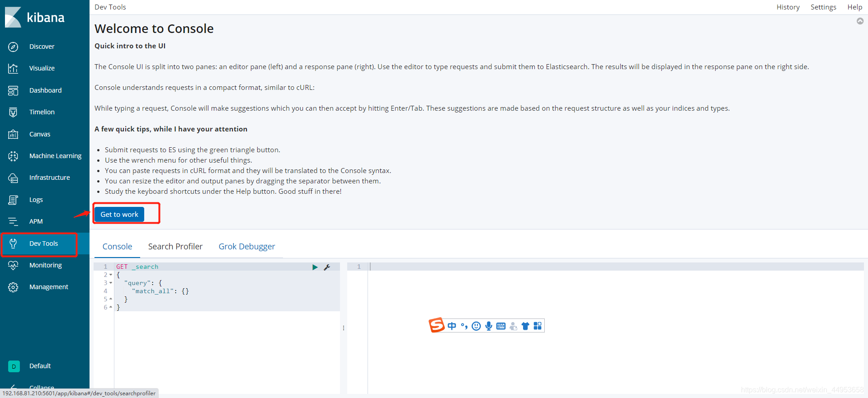Image resolution: width=868 pixels, height=398 pixels.
Task: Click the IME microphone voice input icon
Action: [489, 326]
